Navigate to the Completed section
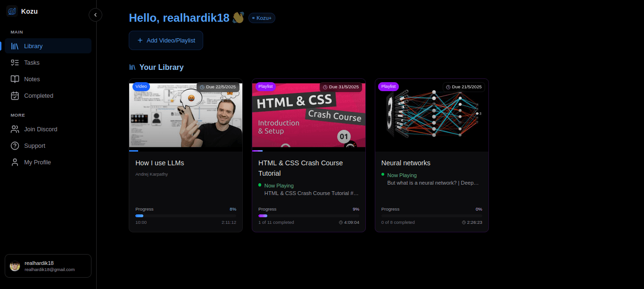This screenshot has width=644, height=289. tap(38, 95)
